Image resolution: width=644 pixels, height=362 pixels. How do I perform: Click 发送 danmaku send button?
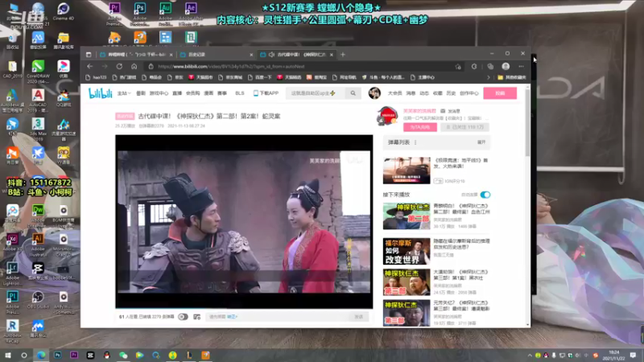point(358,317)
